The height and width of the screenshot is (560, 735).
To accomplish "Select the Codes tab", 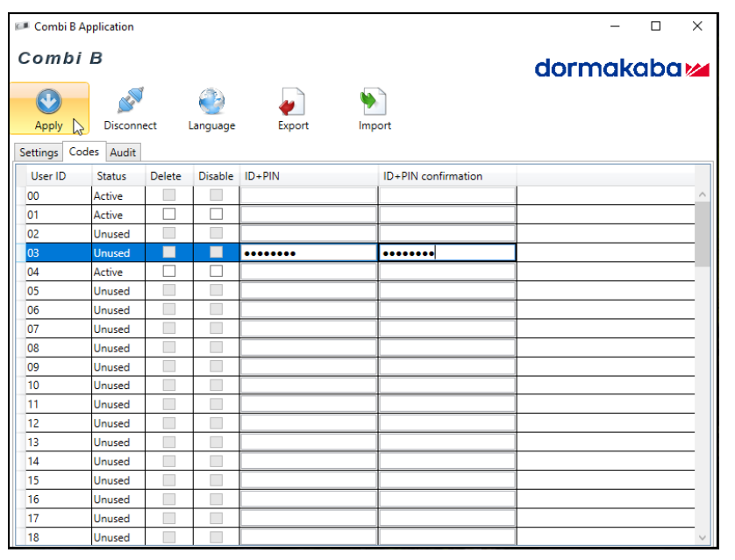I will (x=84, y=152).
